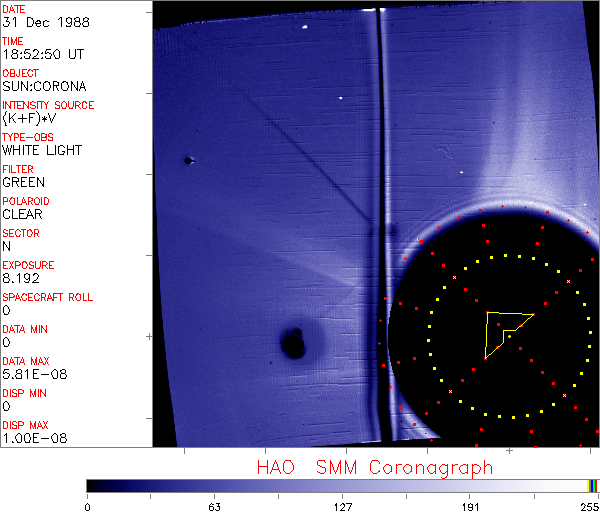Select the CLEAR polaroid value
This screenshot has height=512, width=600.
pos(23,215)
